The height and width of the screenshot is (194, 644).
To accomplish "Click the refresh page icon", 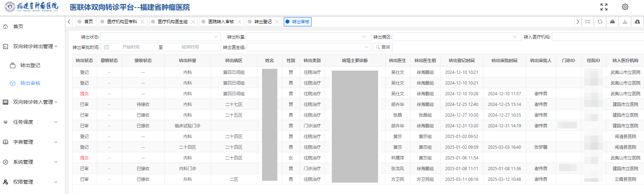I will pyautogui.click(x=600, y=22).
